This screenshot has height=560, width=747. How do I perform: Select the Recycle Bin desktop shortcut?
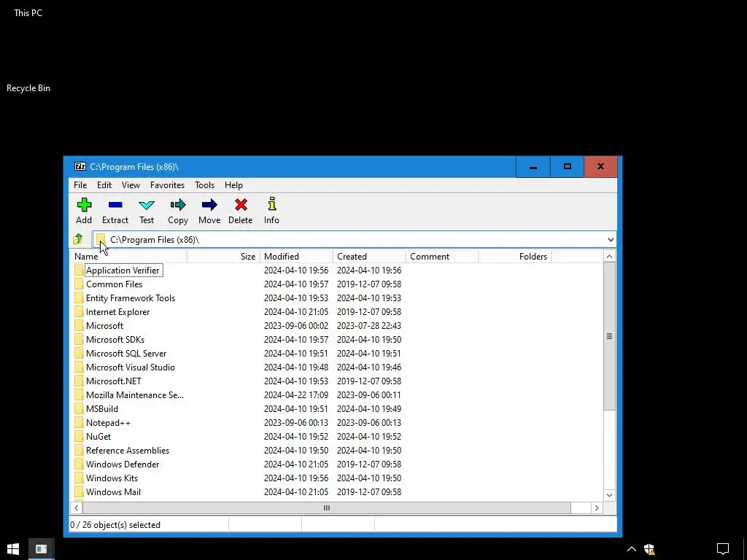point(28,88)
